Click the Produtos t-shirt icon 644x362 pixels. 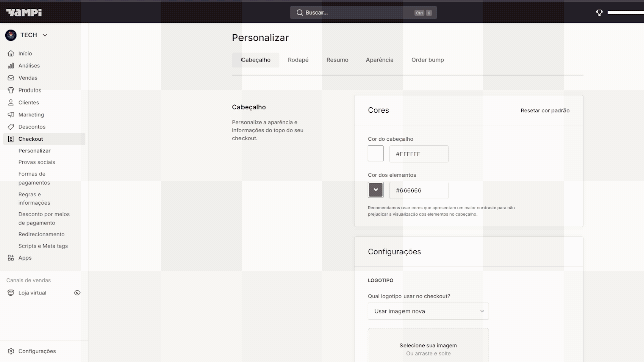coord(11,90)
